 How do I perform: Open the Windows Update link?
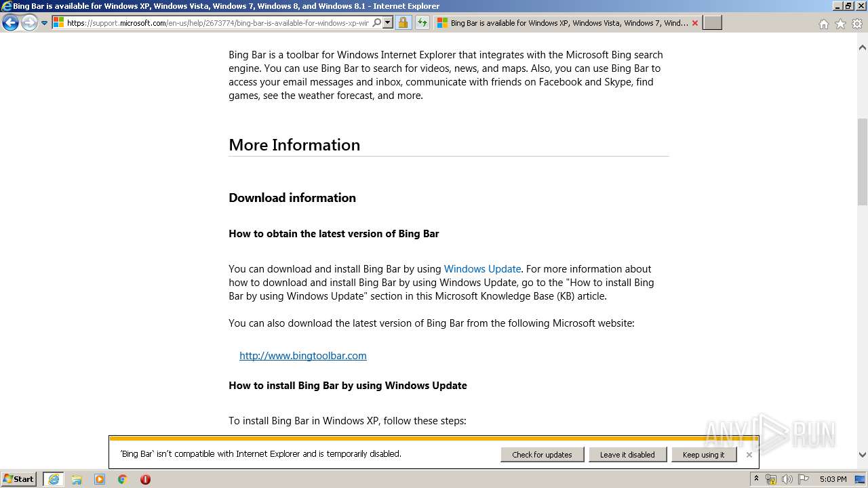(482, 269)
